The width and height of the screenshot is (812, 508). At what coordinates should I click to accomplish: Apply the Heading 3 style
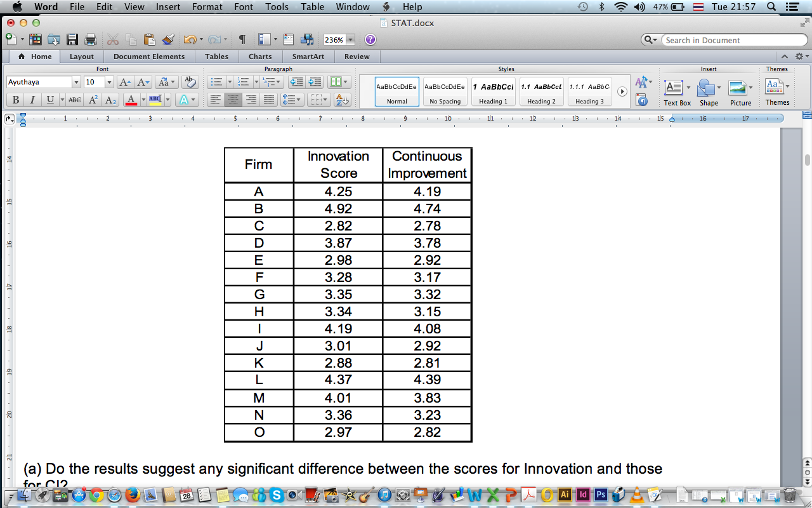pos(589,91)
